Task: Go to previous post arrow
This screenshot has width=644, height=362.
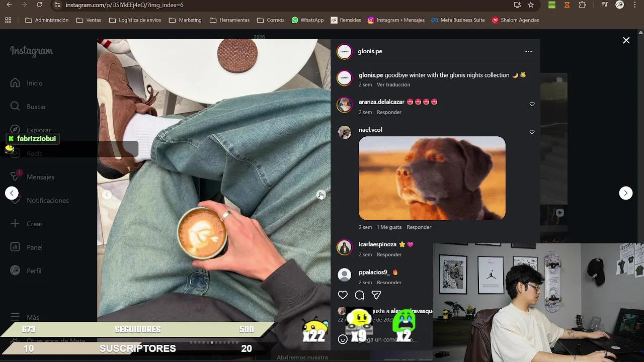Action: pos(12,193)
